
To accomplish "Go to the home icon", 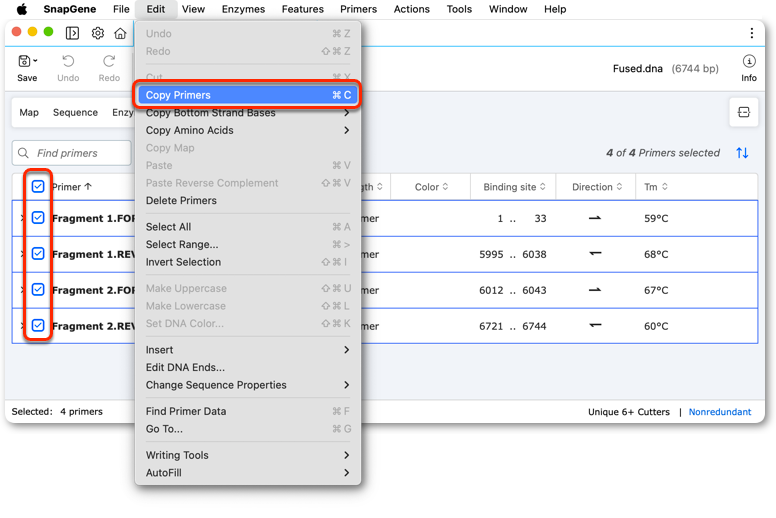I will click(x=120, y=33).
